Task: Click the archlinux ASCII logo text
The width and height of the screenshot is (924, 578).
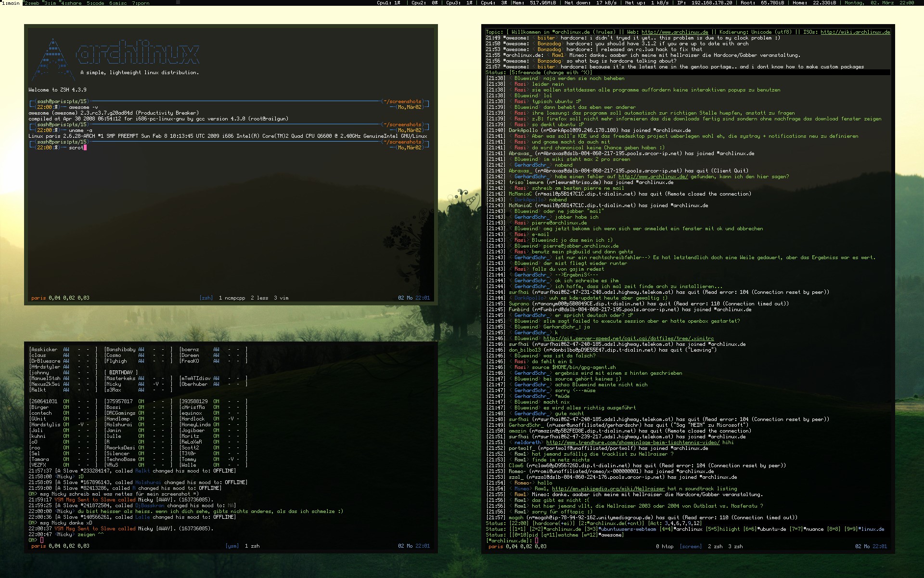Action: [x=138, y=53]
